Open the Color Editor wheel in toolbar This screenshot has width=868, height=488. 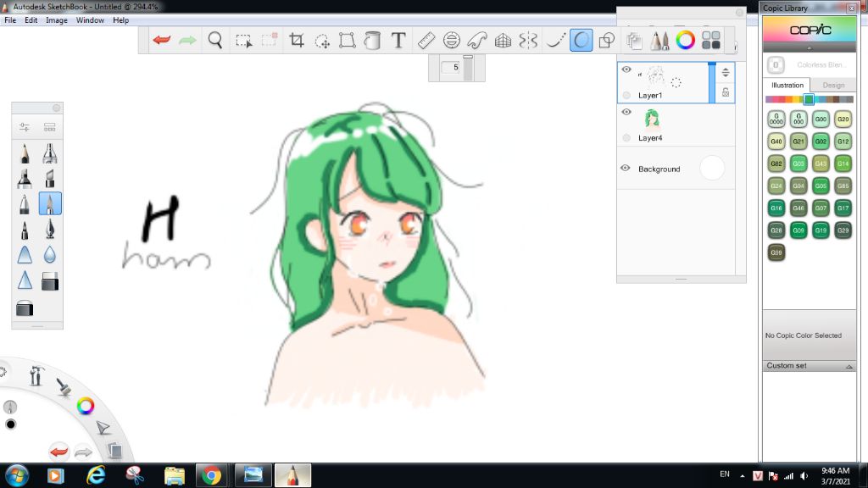(x=685, y=40)
